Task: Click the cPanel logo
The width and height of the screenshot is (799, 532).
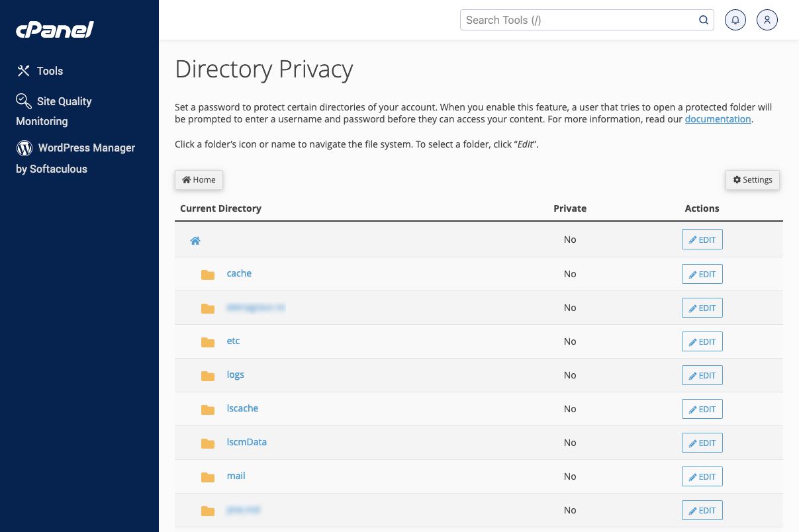Action: (x=55, y=30)
